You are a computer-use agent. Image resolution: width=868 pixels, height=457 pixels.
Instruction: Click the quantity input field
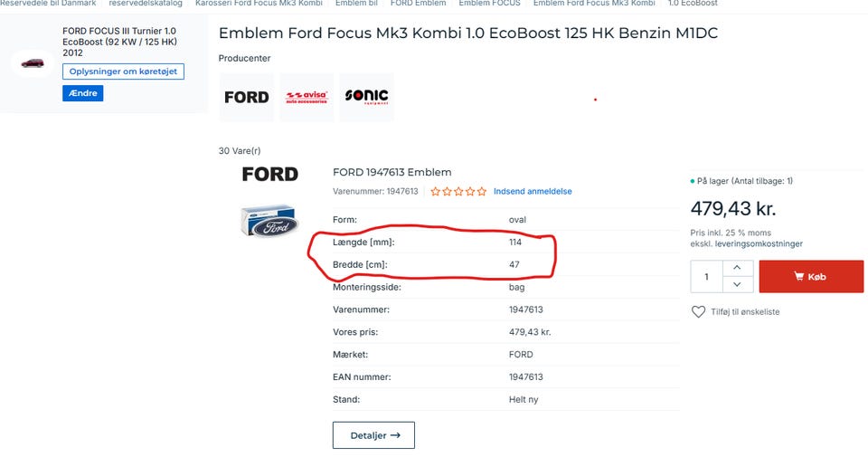[706, 276]
